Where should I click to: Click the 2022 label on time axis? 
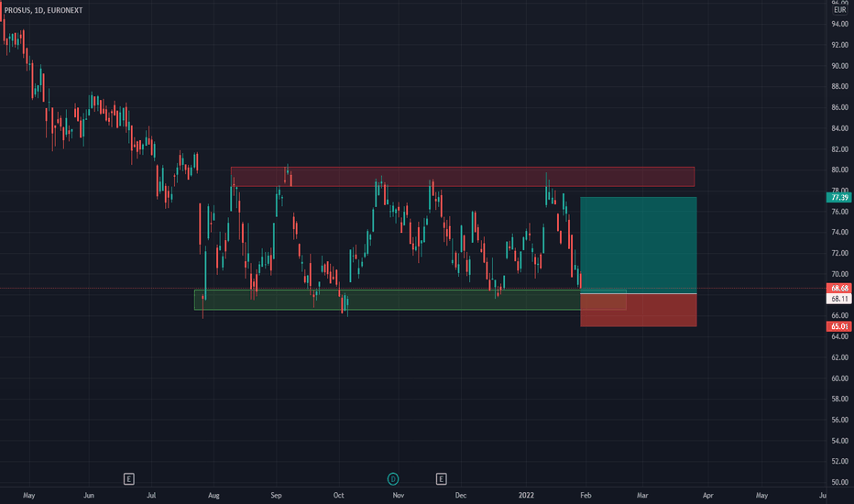tap(526, 495)
